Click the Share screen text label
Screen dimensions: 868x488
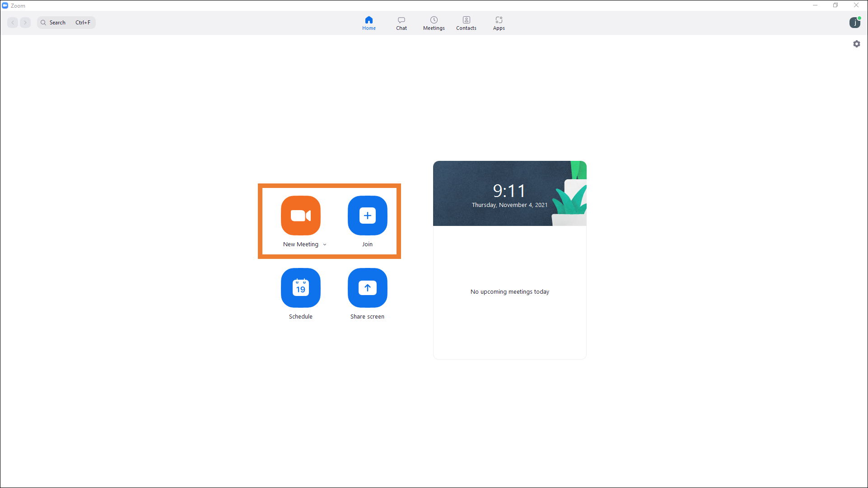click(x=367, y=317)
